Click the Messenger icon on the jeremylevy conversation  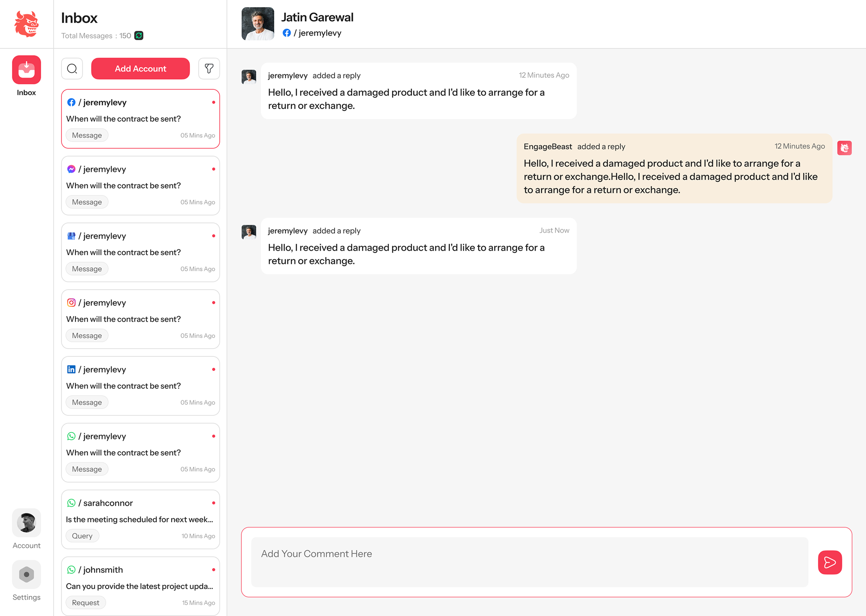click(x=71, y=169)
